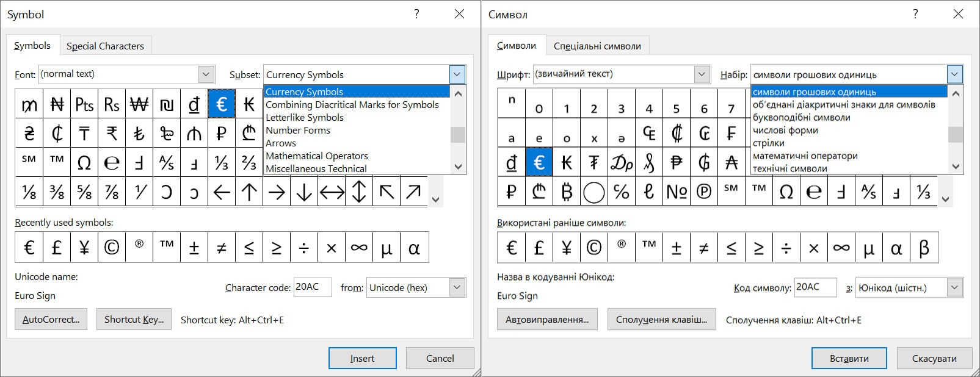Pick the beta β recently used symbol

(924, 248)
